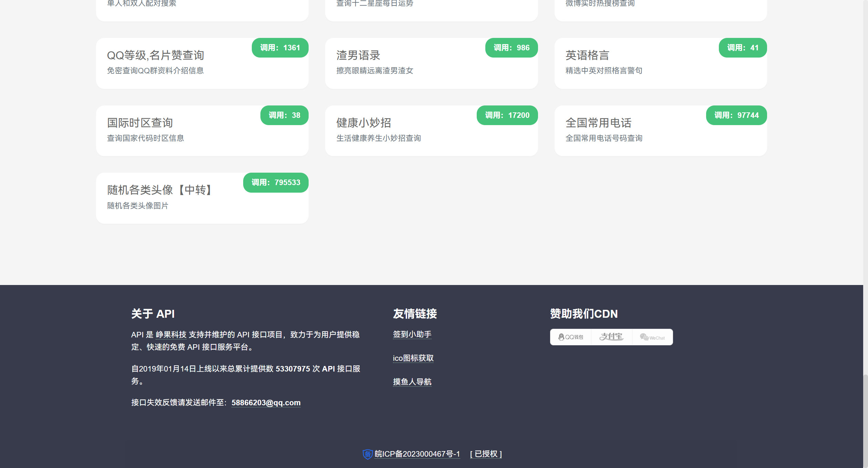Open the 渣男语录 API card

pyautogui.click(x=431, y=63)
